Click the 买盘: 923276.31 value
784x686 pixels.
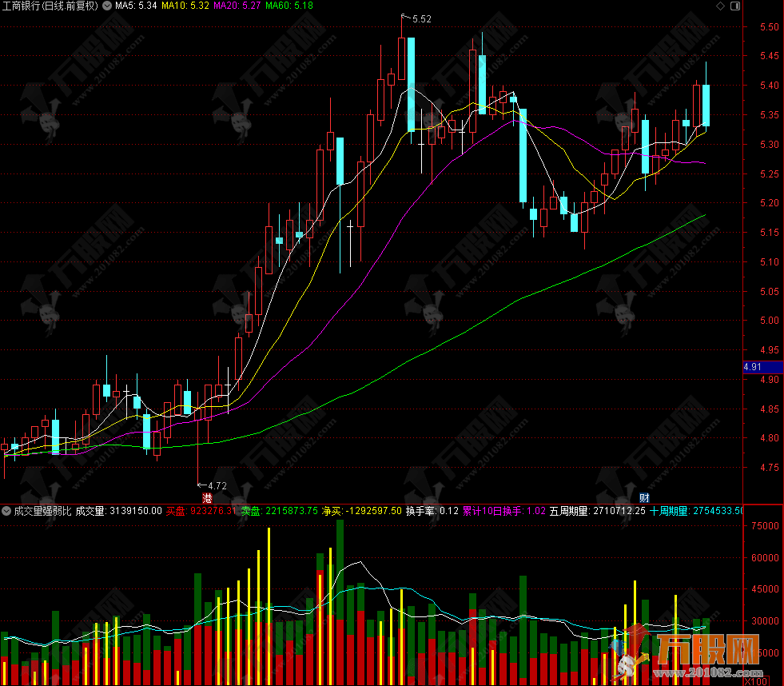[201, 511]
